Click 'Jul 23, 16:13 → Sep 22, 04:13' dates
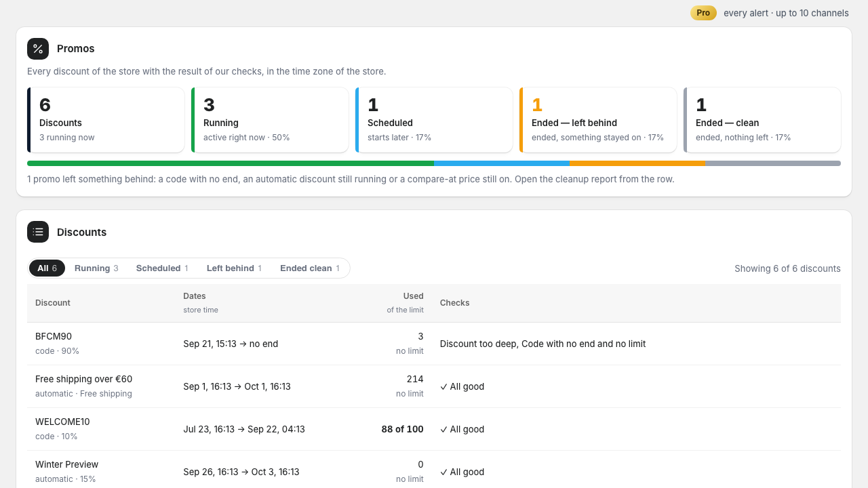868x488 pixels. [x=244, y=429]
